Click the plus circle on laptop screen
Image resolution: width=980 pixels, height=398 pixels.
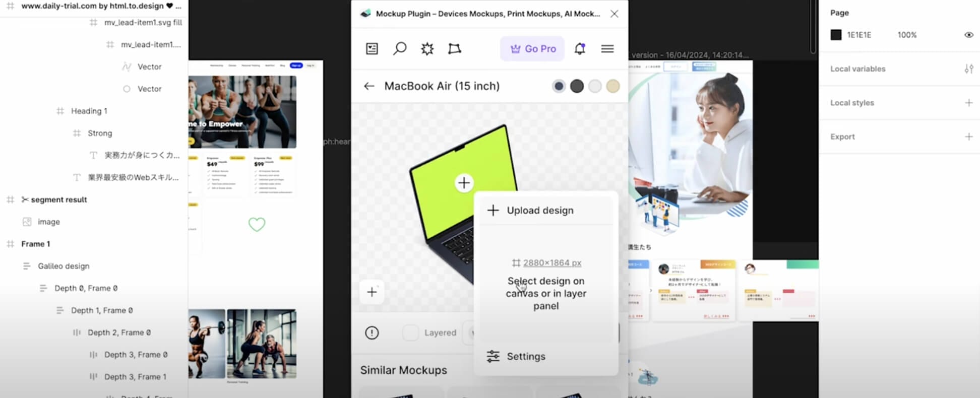(464, 183)
